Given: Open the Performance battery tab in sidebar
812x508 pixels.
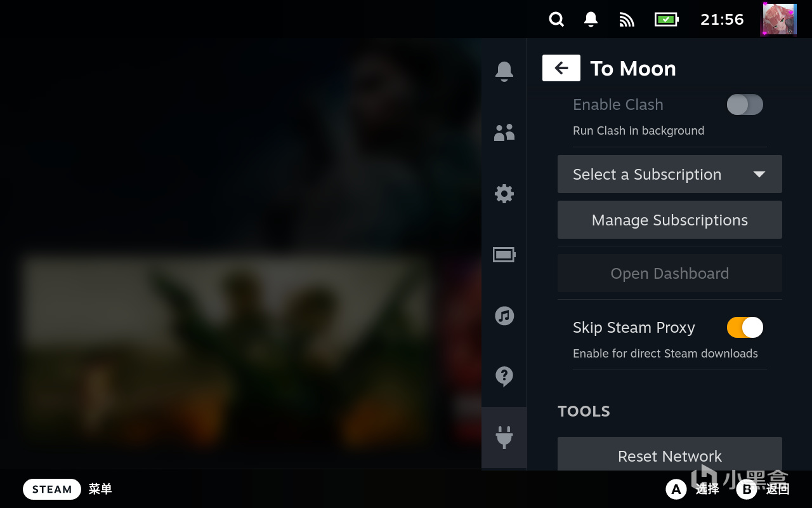Looking at the screenshot, I should [504, 255].
